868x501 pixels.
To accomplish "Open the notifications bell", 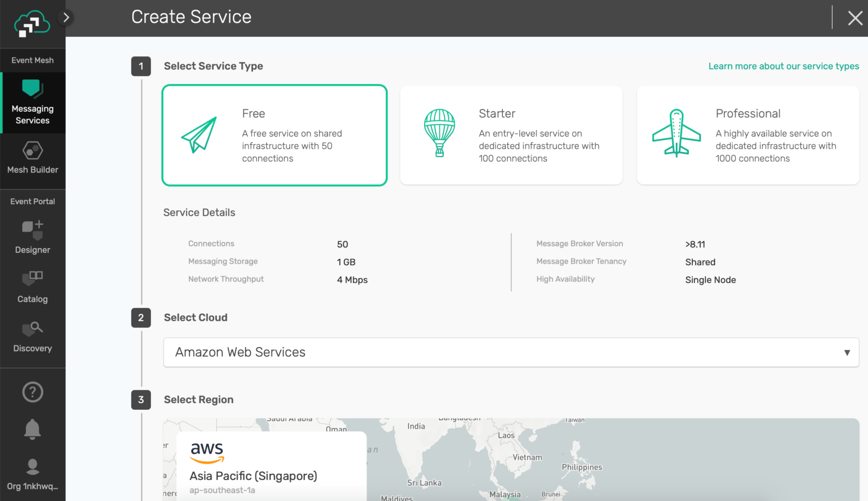I will pos(33,429).
